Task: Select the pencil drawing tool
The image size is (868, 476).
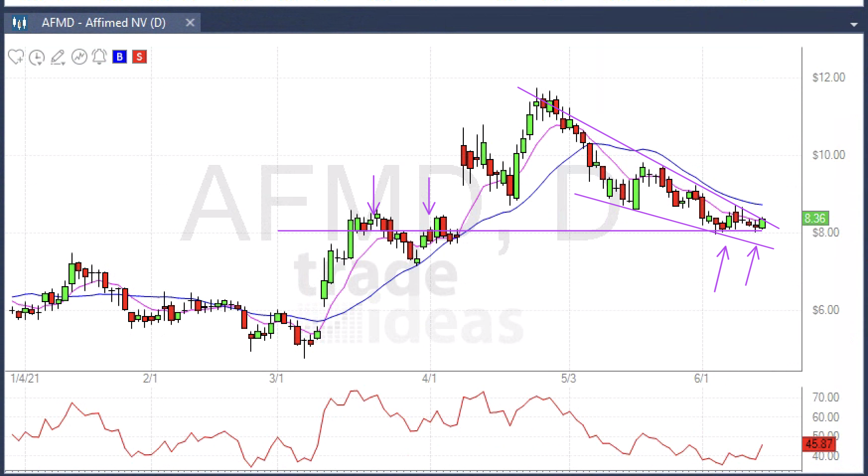Action: tap(58, 57)
